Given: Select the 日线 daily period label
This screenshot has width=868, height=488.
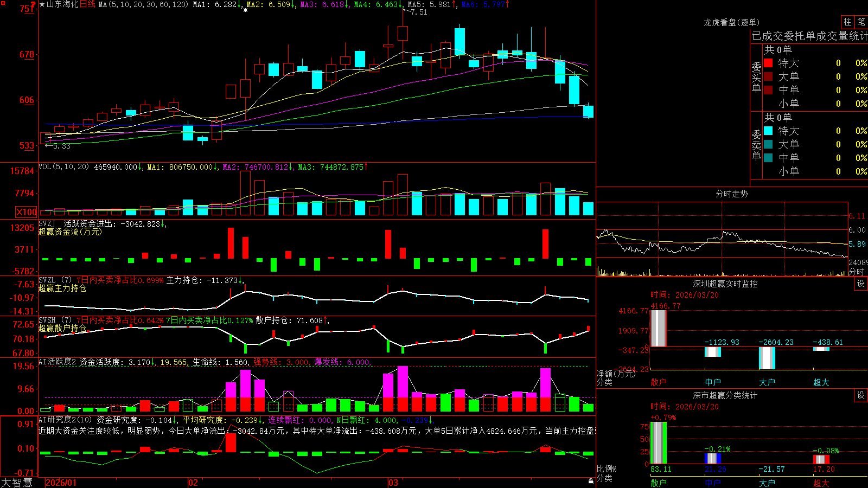Looking at the screenshot, I should 87,4.
